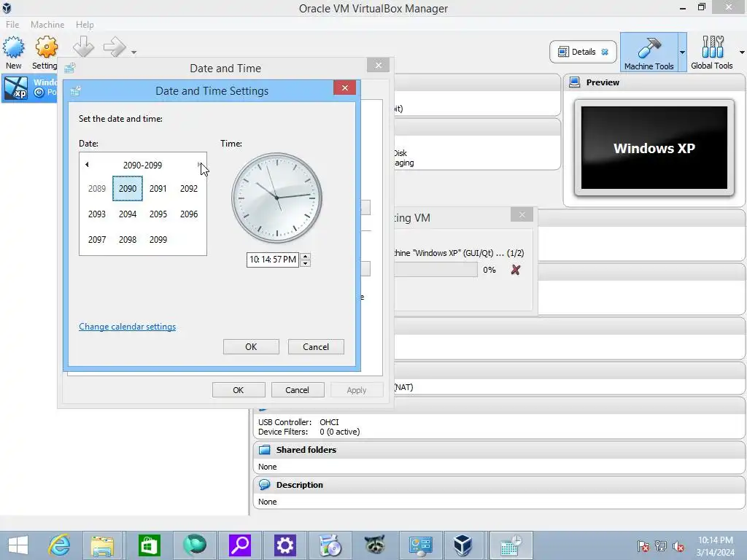Viewport: 747px width, 560px height.
Task: Click OK in the Date and Time window
Action: (239, 390)
